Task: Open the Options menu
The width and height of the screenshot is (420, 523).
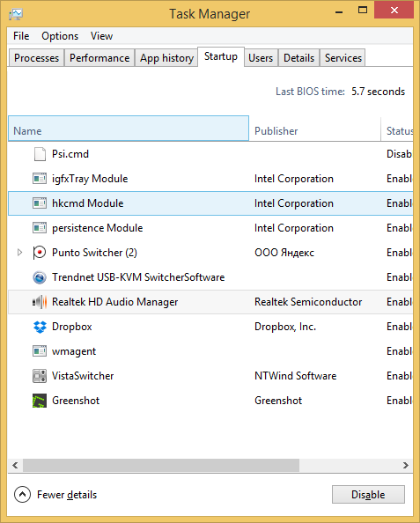Action: (60, 36)
